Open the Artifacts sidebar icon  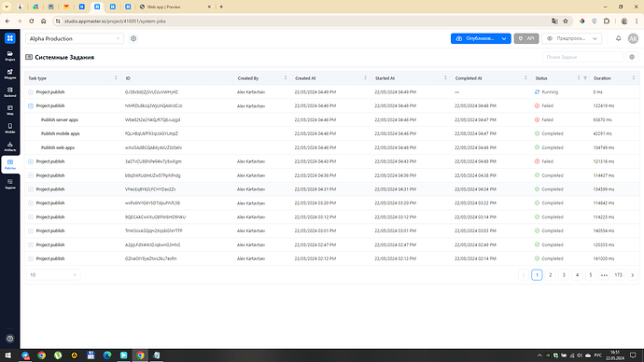pyautogui.click(x=10, y=146)
